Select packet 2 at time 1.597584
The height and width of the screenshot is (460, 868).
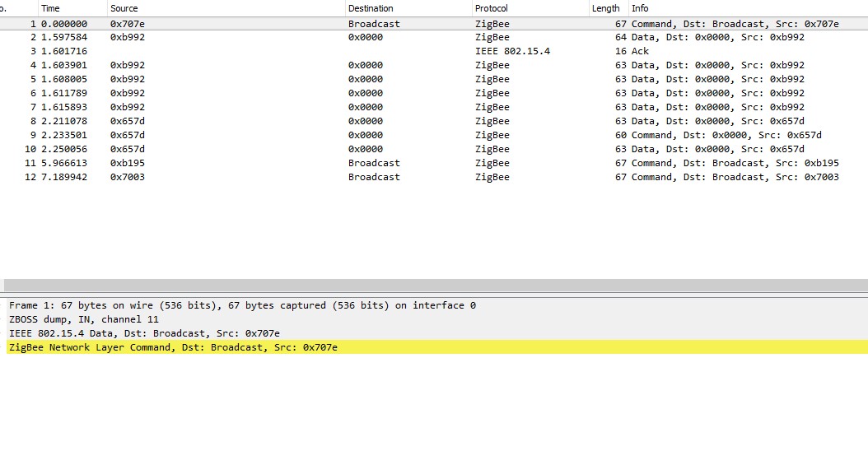(x=434, y=37)
